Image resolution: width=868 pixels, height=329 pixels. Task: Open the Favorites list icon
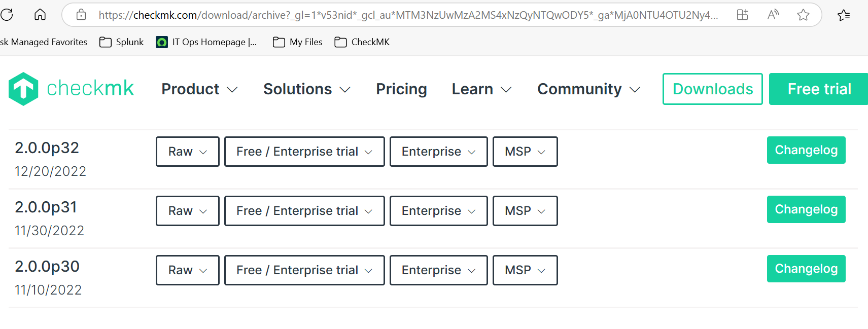[844, 15]
